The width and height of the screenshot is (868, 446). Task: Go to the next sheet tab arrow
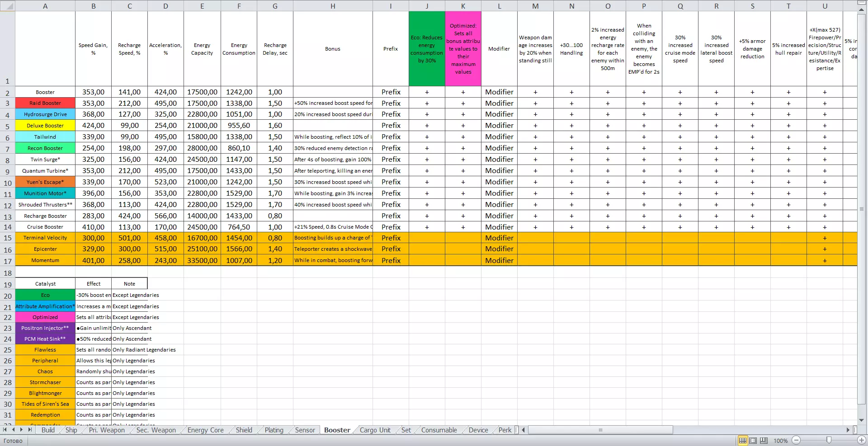pyautogui.click(x=21, y=430)
